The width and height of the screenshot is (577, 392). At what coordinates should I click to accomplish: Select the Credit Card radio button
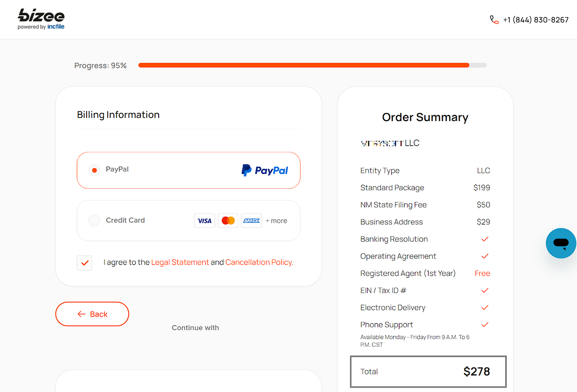click(x=94, y=220)
